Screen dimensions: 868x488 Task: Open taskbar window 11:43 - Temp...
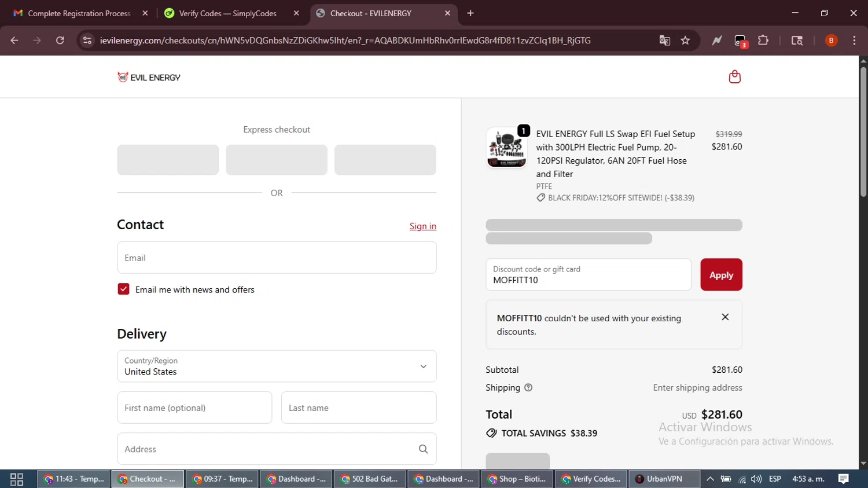(73, 479)
